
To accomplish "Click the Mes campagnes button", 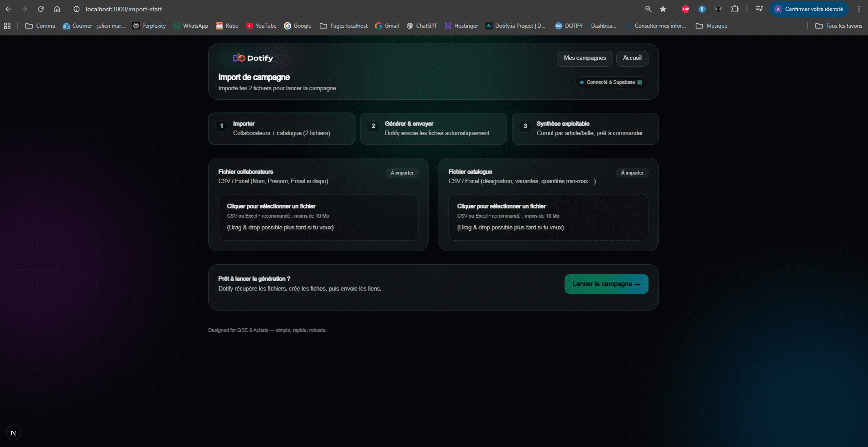I will coord(585,58).
